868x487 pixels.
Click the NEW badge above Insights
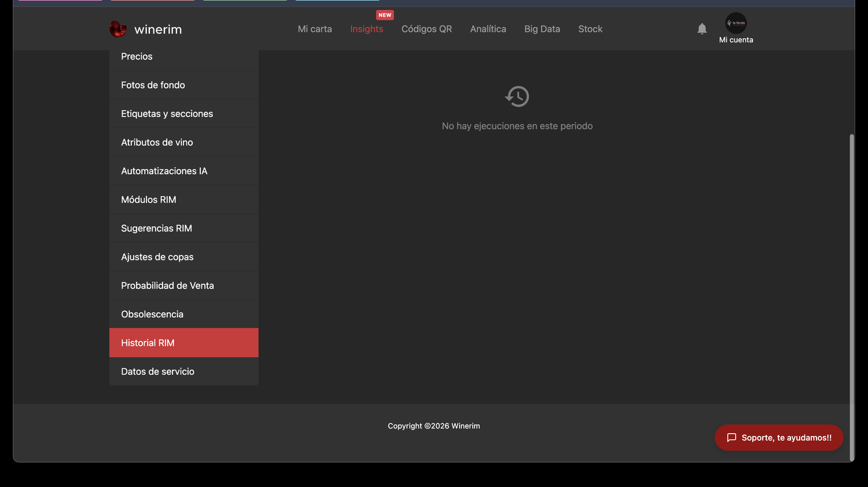coord(385,15)
